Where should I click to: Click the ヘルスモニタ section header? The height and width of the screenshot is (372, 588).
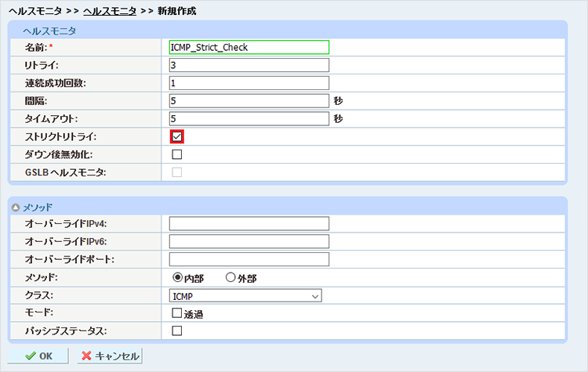49,31
